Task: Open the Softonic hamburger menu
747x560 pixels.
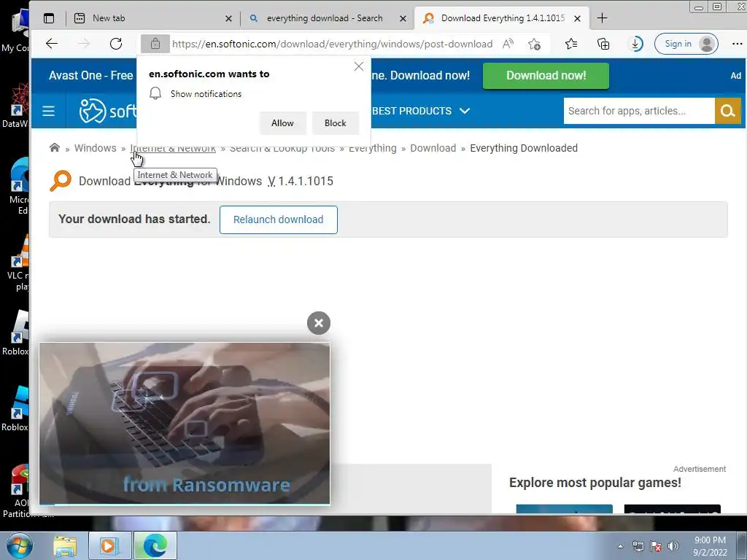Action: [49, 111]
